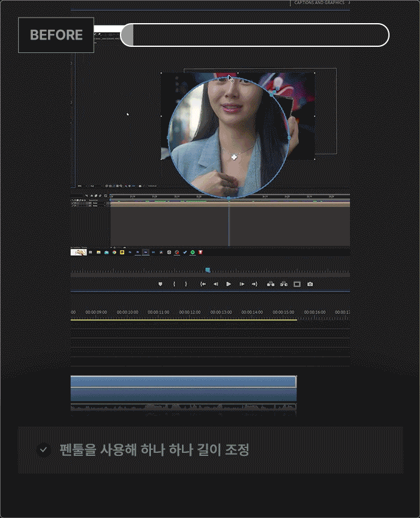The height and width of the screenshot is (518, 420).
Task: Start playback with the Play button
Action: [x=229, y=284]
